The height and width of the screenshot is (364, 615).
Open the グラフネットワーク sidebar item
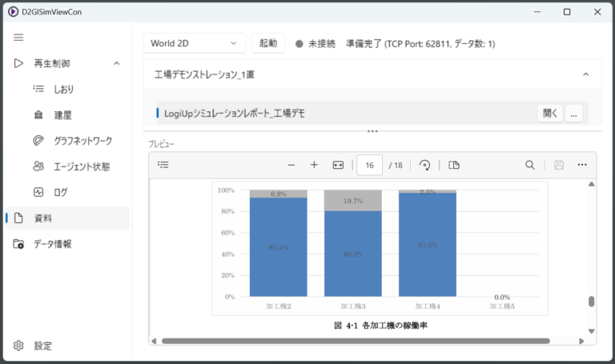pos(66,141)
